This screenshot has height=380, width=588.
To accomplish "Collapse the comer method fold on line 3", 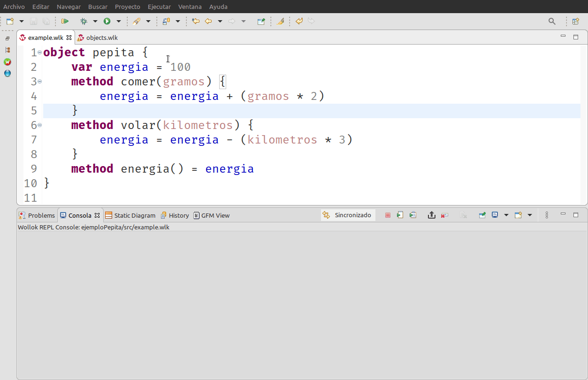I will [x=39, y=81].
